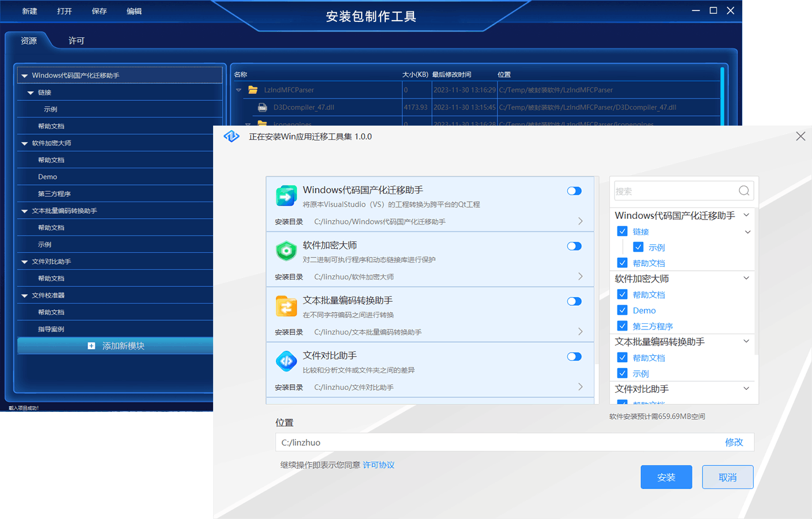Uncheck the Demo component checkbox

point(622,310)
